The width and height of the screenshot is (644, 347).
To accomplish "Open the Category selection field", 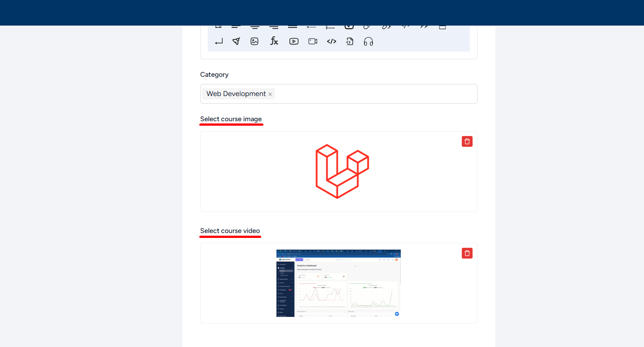I will pos(339,94).
